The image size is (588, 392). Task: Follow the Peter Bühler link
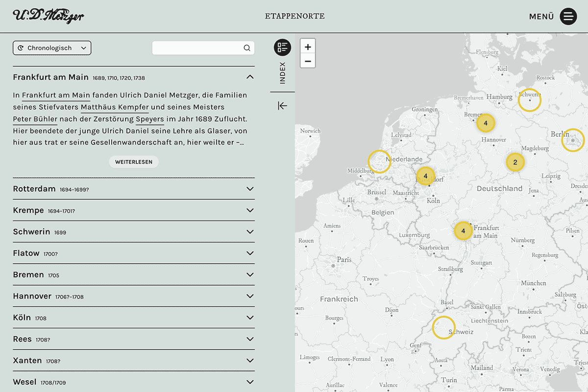[35, 119]
